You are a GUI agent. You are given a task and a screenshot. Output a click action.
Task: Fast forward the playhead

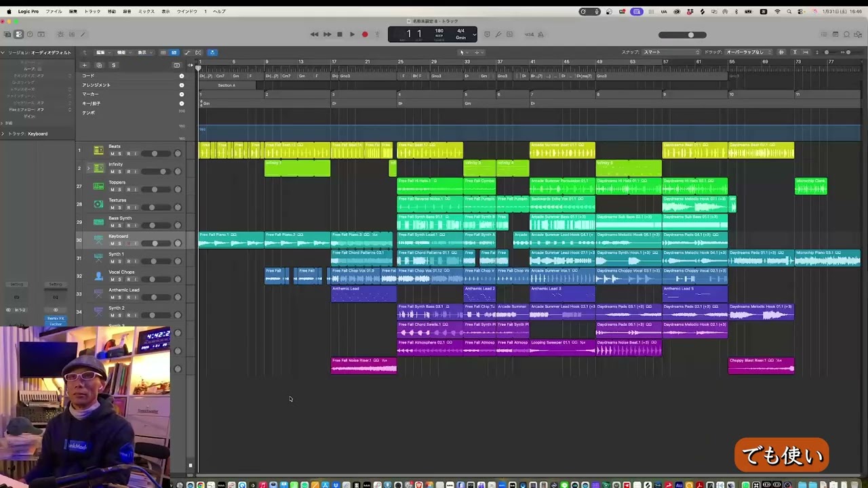tap(327, 35)
